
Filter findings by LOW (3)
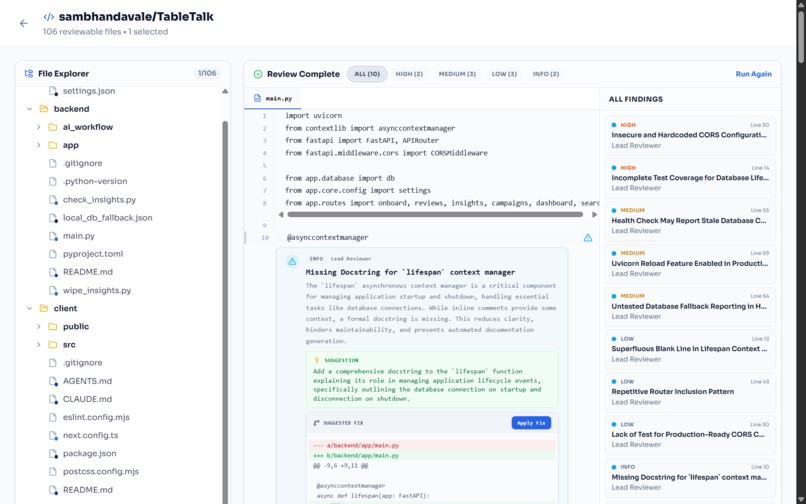click(504, 74)
